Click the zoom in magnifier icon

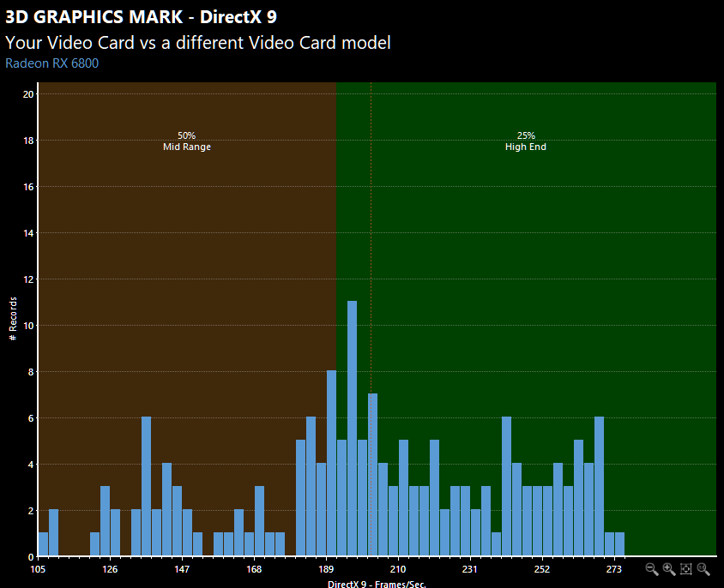[x=669, y=569]
